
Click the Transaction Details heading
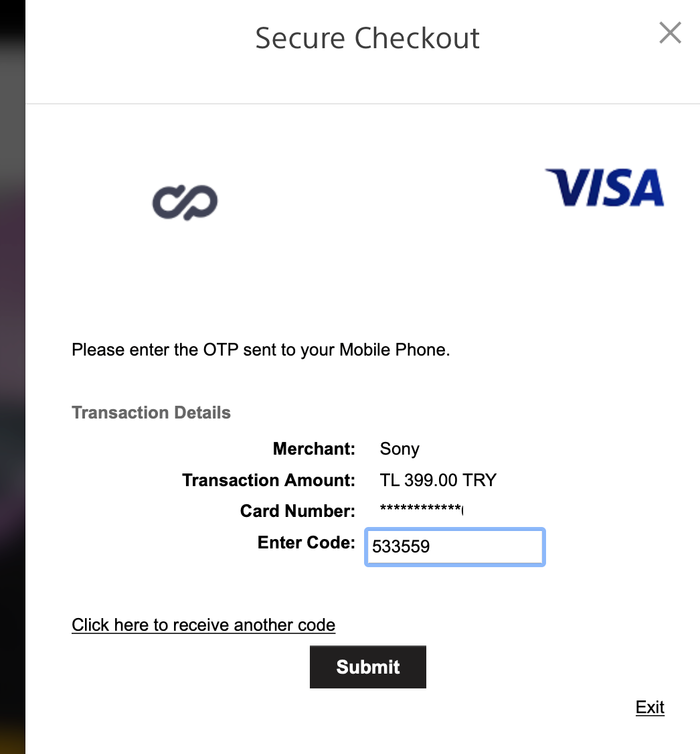click(x=151, y=412)
